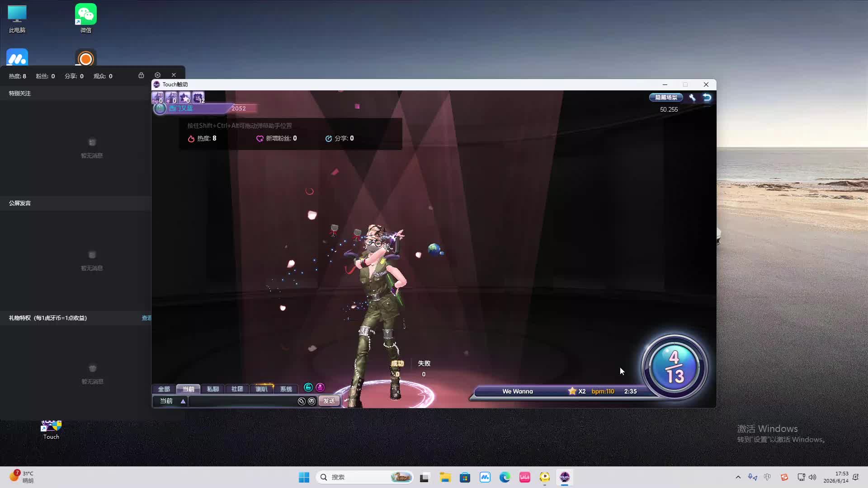Click the magenta chat stamp icon
Screen dimensions: 868x488
pos(320,387)
